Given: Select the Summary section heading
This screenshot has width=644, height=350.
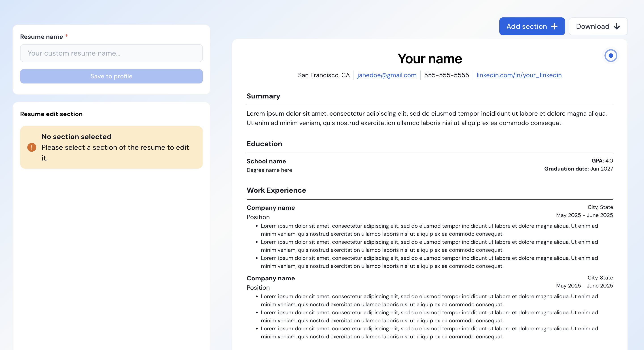Looking at the screenshot, I should [263, 96].
